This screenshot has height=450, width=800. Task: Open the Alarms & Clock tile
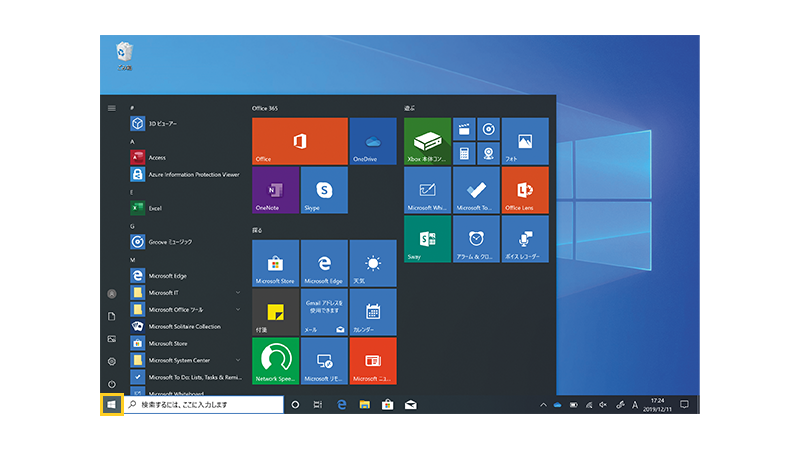[x=476, y=239]
